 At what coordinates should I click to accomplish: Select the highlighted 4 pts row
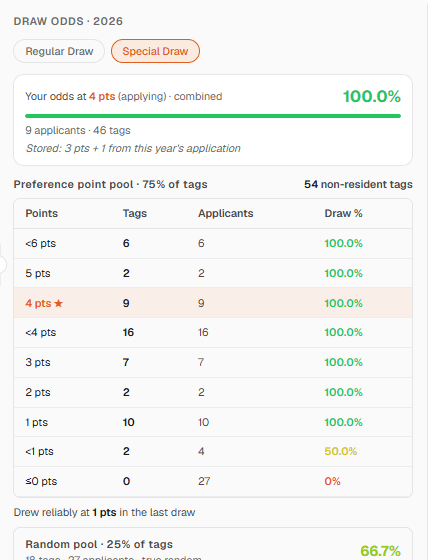213,303
